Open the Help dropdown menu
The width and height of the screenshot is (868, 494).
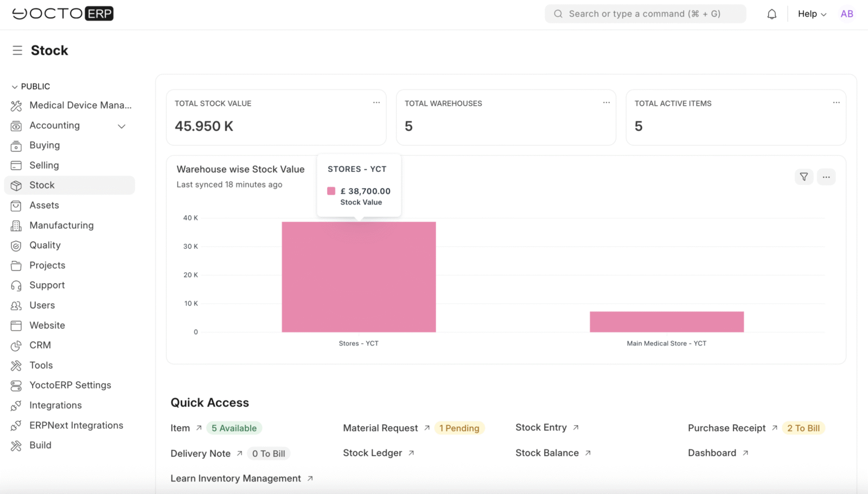[x=812, y=14]
